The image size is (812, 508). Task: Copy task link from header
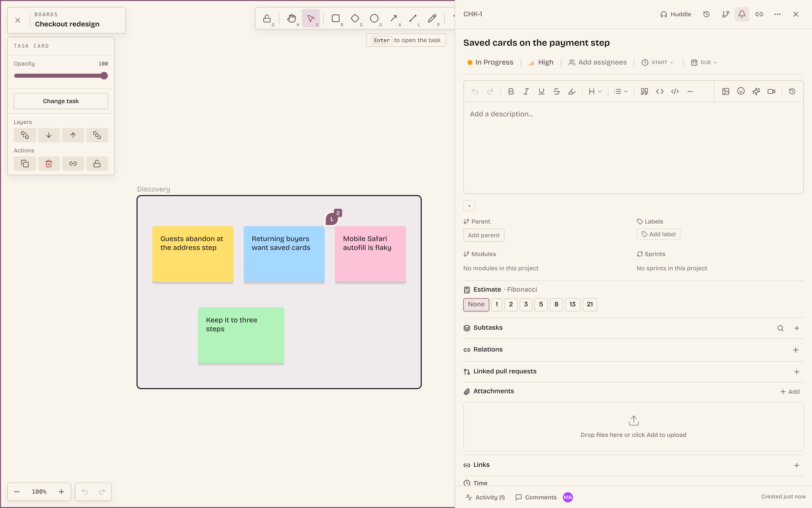(x=759, y=14)
